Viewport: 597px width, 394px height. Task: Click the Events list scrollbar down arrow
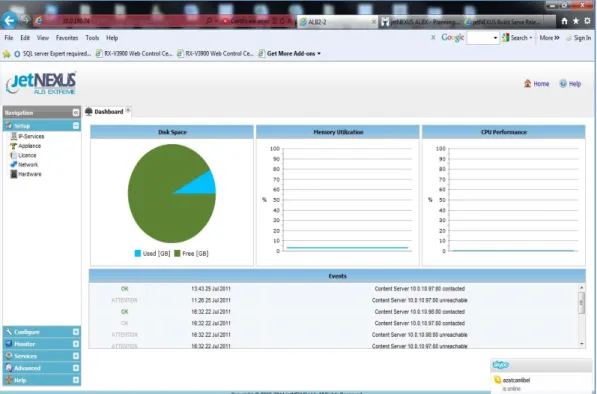coord(581,344)
